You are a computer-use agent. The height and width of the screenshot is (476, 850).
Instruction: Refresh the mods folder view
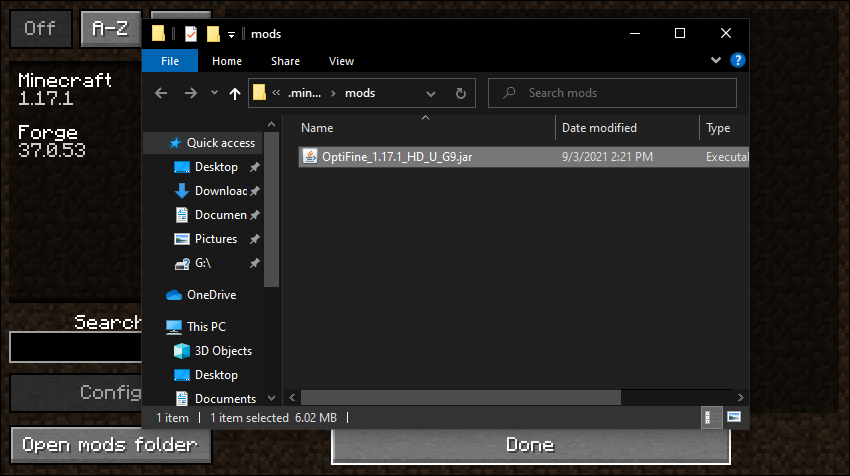coord(461,93)
